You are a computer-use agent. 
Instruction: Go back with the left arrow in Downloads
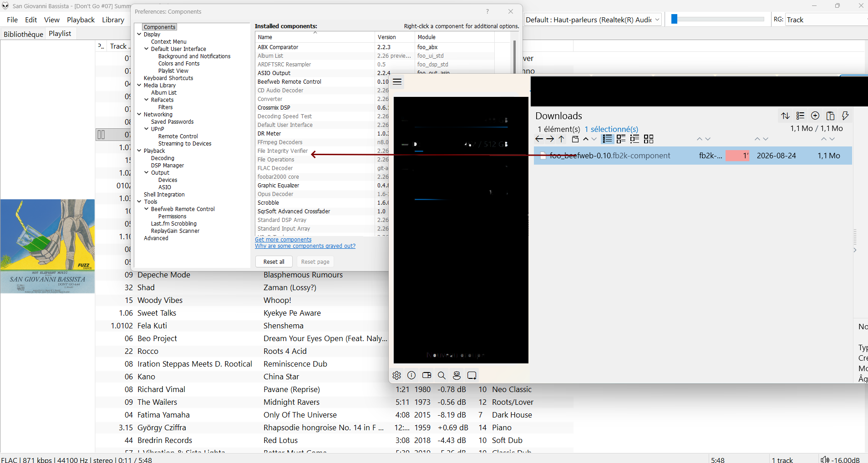[539, 139]
